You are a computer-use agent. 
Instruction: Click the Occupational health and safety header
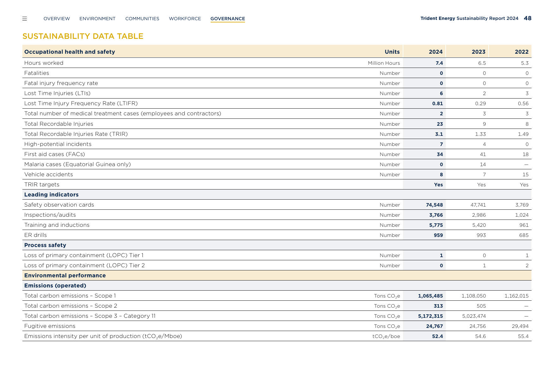coord(69,52)
